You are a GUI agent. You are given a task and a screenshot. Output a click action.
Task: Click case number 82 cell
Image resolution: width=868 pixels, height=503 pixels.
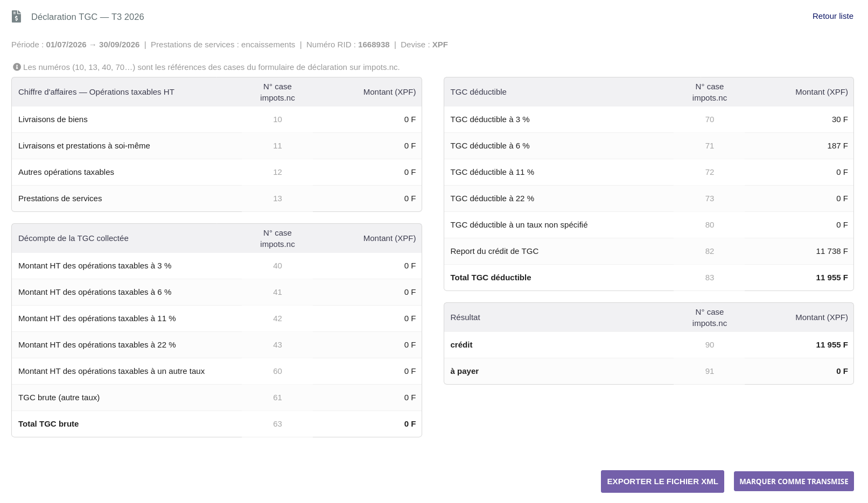[x=710, y=251]
